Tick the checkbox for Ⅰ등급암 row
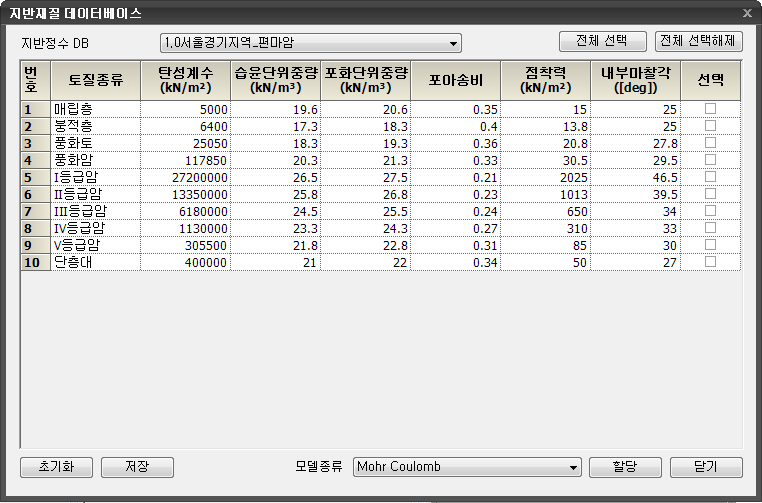Viewport: 762px width, 503px height. (710, 177)
